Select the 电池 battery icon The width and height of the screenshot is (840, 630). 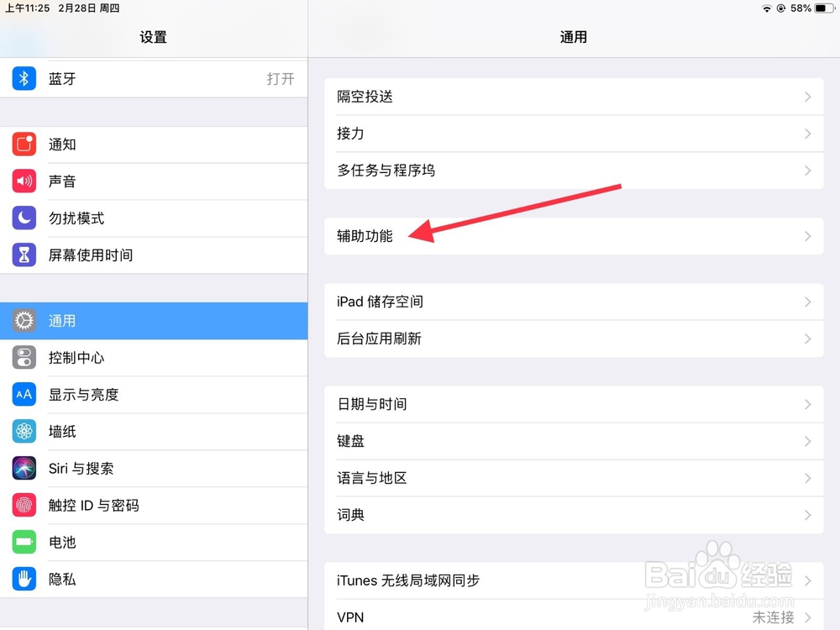23,542
